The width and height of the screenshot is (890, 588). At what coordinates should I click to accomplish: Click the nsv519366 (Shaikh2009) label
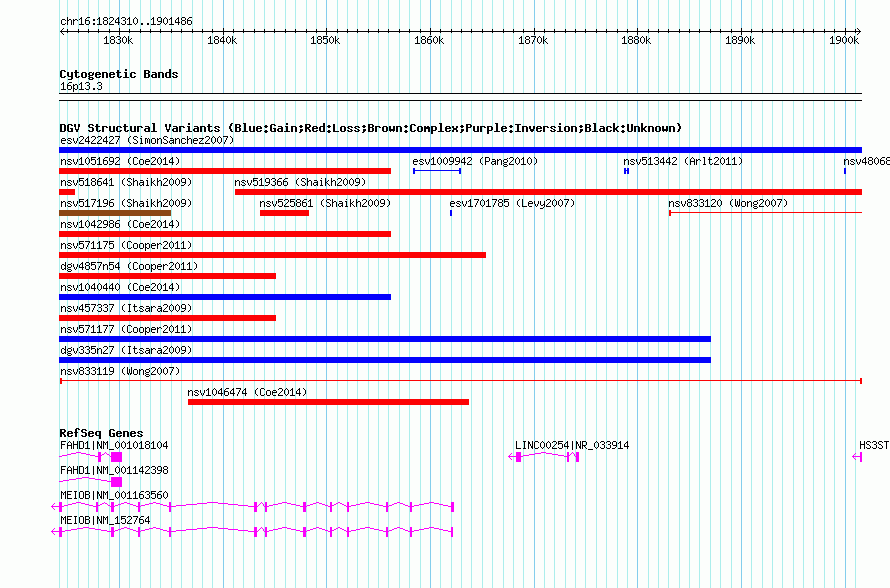coord(300,182)
